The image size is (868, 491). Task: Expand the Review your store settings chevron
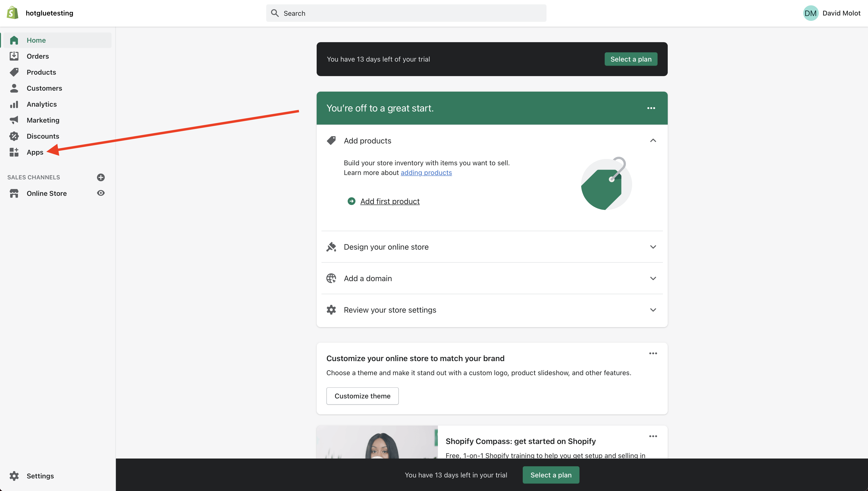click(x=653, y=309)
